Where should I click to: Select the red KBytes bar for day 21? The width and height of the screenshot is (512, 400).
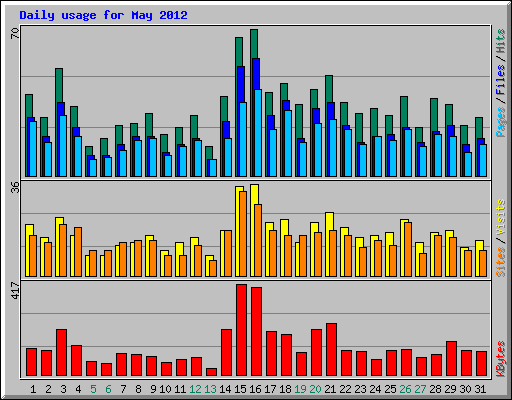pos(331,350)
